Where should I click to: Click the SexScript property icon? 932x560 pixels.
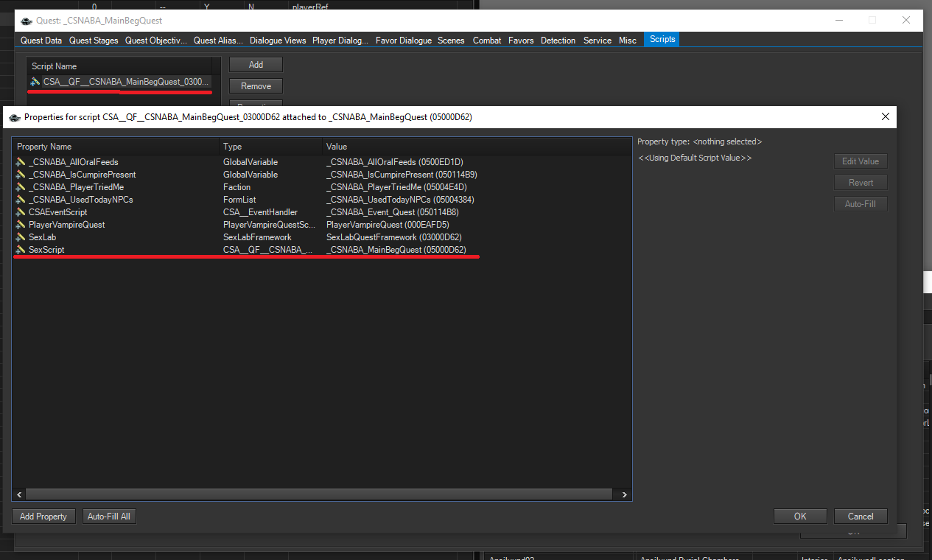21,250
